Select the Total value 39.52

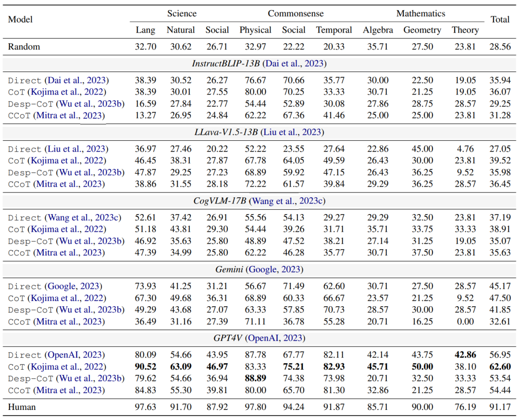500,160
